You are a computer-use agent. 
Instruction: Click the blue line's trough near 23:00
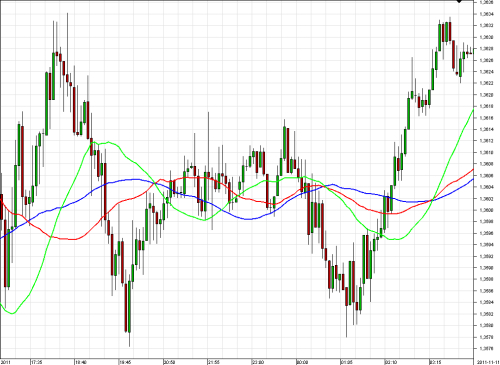[248, 219]
